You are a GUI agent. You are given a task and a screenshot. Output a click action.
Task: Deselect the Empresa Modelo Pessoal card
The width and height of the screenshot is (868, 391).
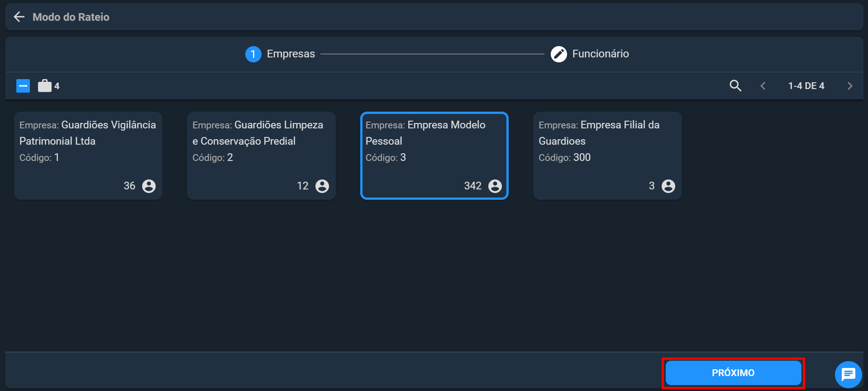coord(434,155)
